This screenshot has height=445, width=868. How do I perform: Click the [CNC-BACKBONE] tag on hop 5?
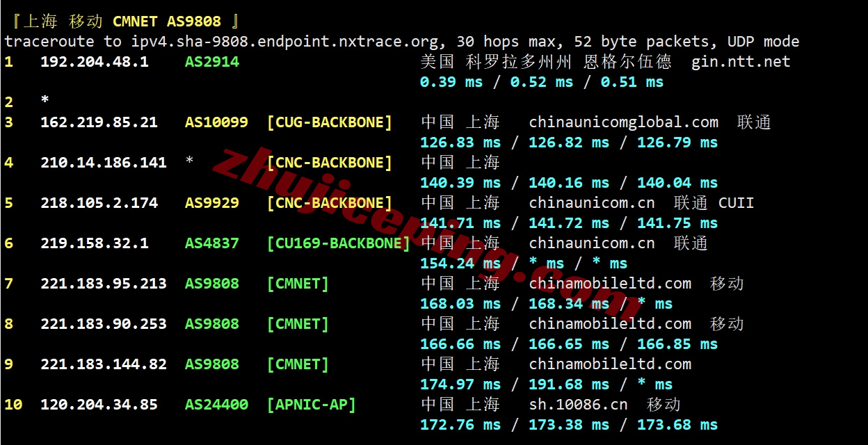pos(330,202)
